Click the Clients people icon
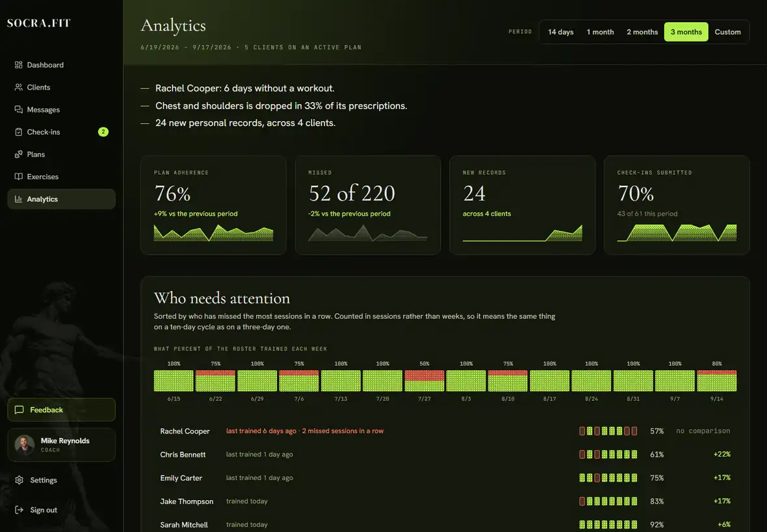The height and width of the screenshot is (532, 767). (x=19, y=87)
